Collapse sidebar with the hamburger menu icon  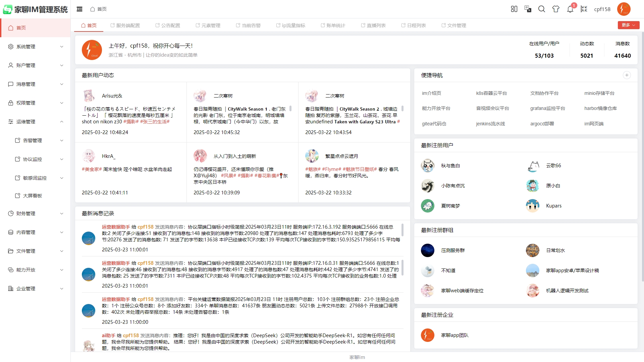point(79,9)
